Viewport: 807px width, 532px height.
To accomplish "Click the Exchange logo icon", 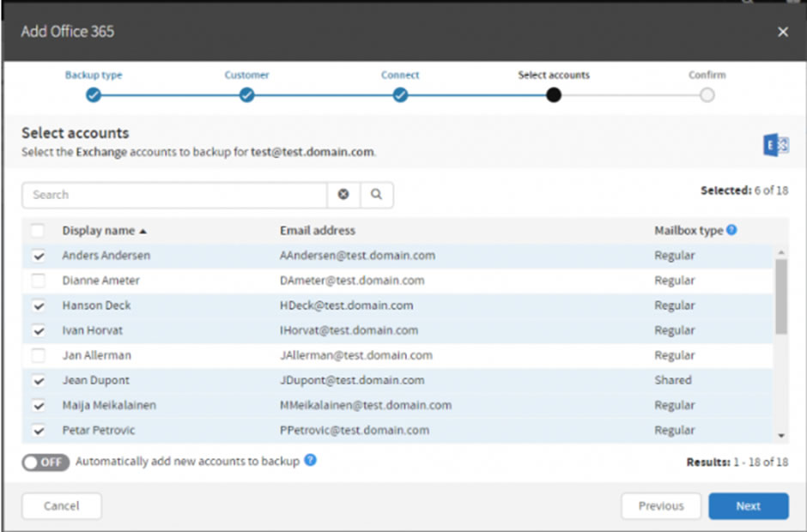I will click(775, 145).
